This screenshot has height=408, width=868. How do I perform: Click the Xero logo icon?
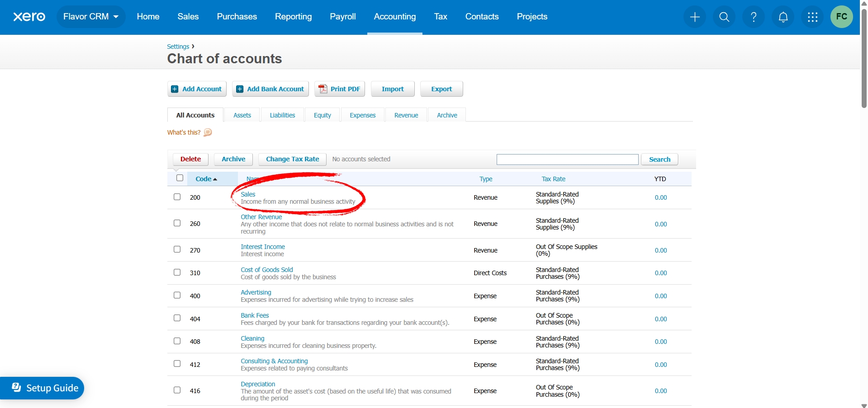click(x=29, y=17)
